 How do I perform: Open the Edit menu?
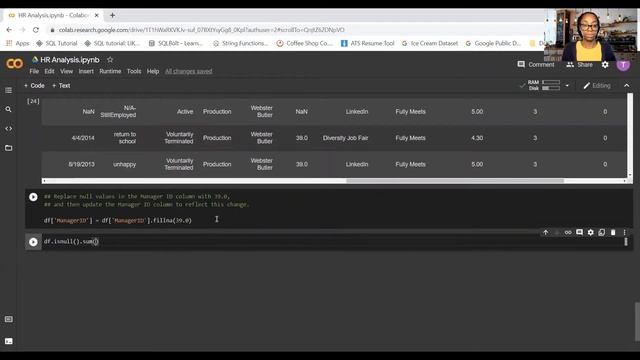49,71
